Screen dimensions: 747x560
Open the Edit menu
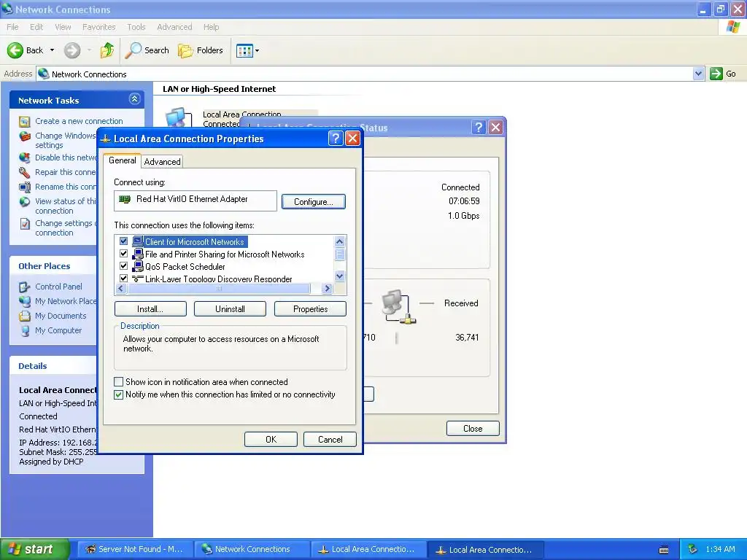(x=36, y=27)
